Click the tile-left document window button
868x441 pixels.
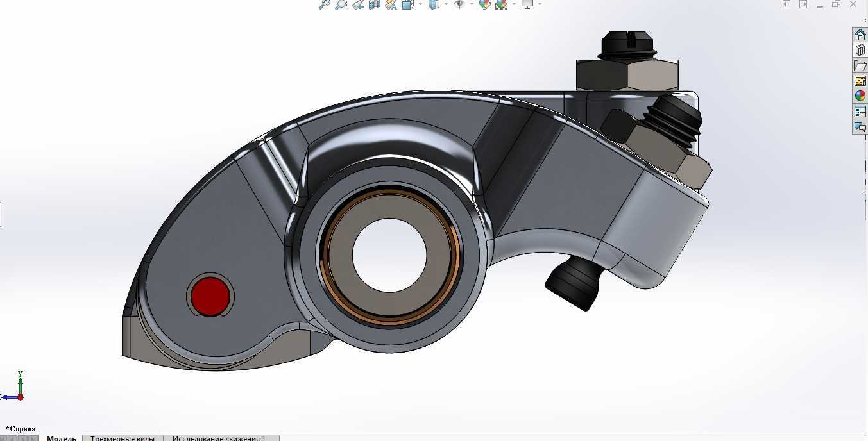787,4
